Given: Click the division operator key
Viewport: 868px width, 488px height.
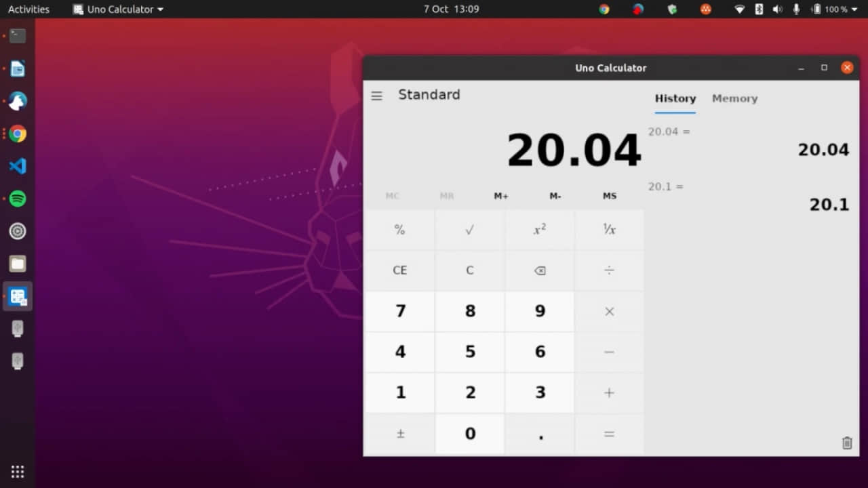Looking at the screenshot, I should tap(609, 270).
